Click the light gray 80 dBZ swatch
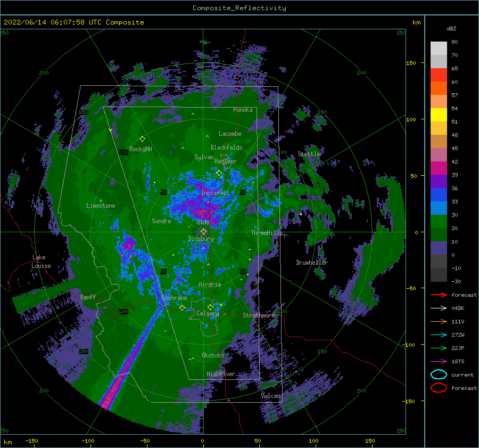Screen dimensions: 479x448 439,48
